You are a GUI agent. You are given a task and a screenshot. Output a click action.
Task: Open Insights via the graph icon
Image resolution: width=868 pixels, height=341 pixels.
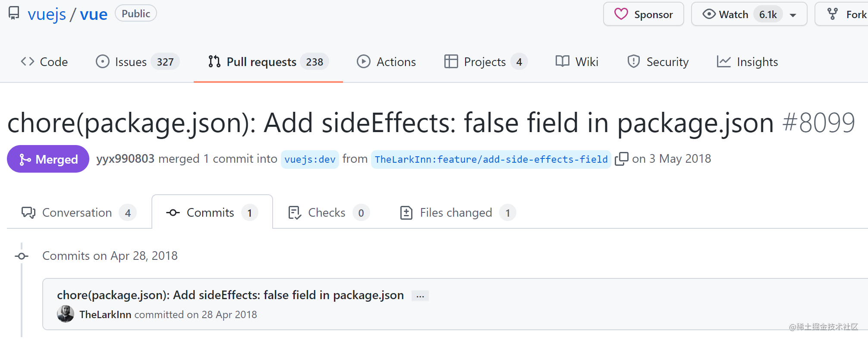pos(723,61)
